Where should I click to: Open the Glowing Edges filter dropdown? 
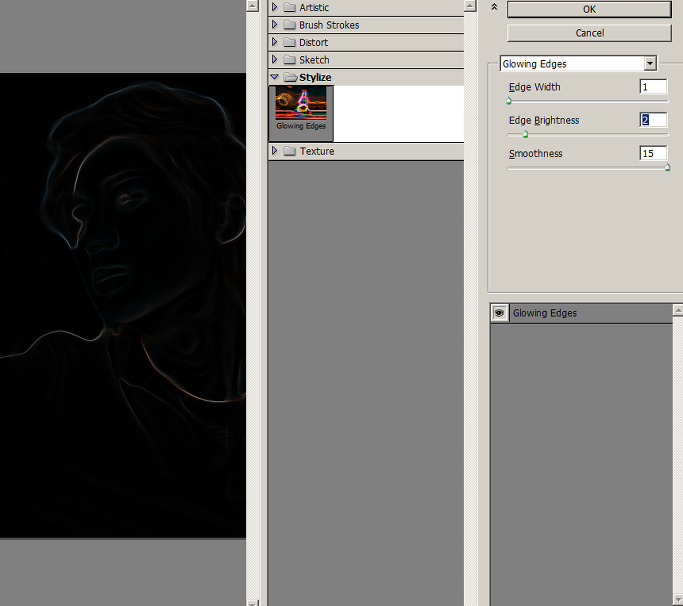[649, 64]
